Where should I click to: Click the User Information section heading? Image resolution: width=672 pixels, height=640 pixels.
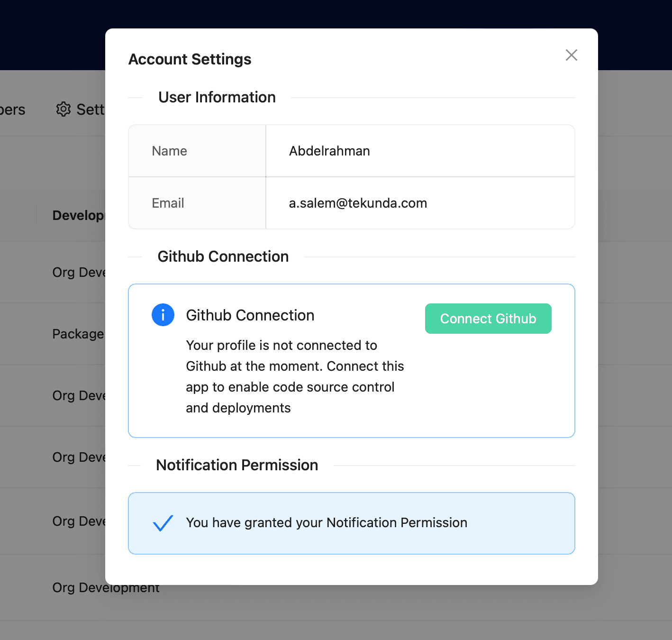point(217,97)
